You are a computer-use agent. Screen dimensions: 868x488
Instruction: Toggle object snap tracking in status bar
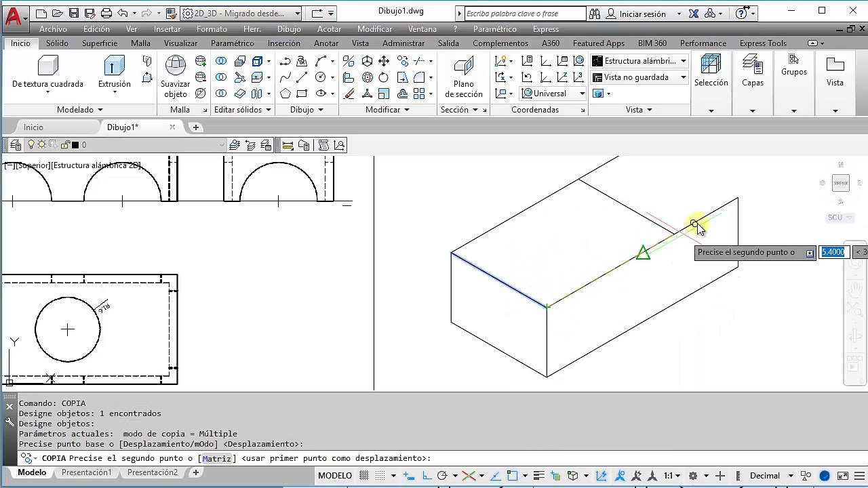click(x=494, y=476)
